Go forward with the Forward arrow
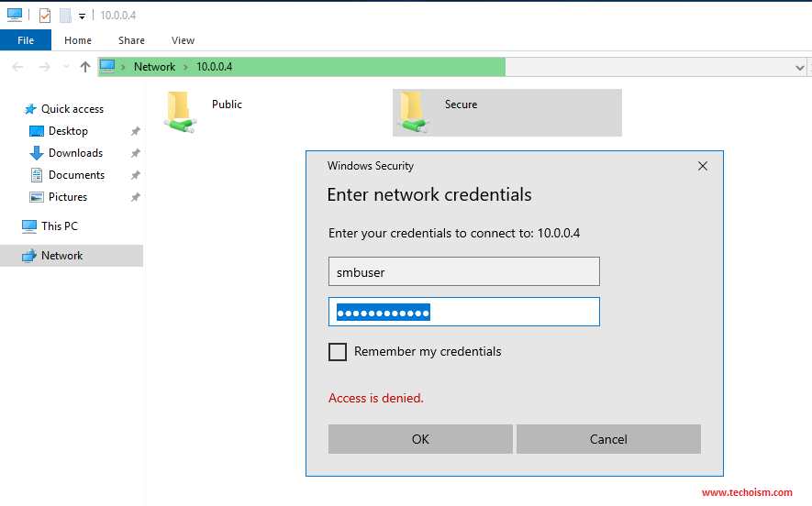 pos(45,67)
